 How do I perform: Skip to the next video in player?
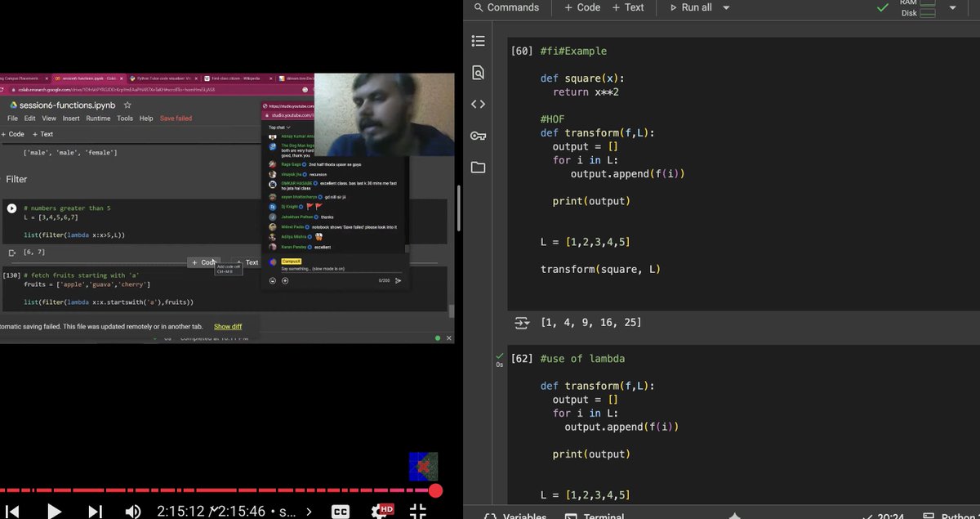click(x=95, y=511)
